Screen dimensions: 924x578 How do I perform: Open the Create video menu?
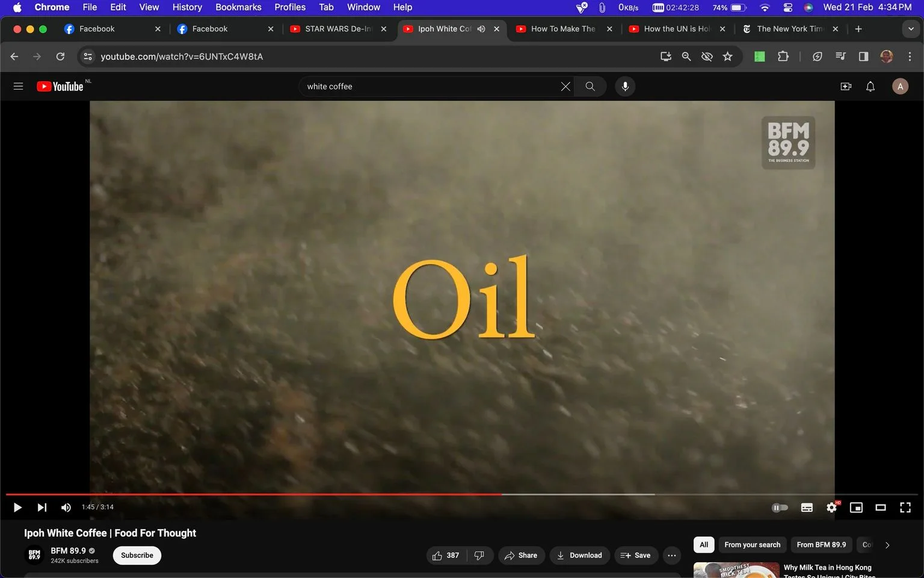tap(846, 87)
